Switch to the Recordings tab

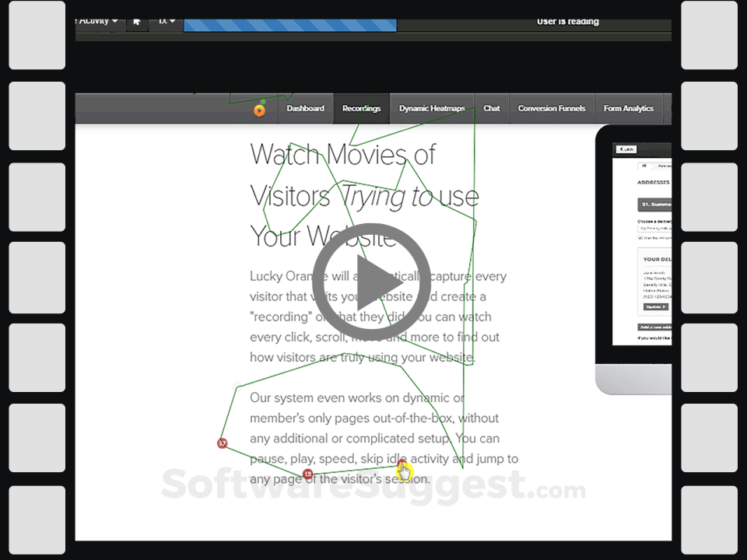click(x=362, y=109)
